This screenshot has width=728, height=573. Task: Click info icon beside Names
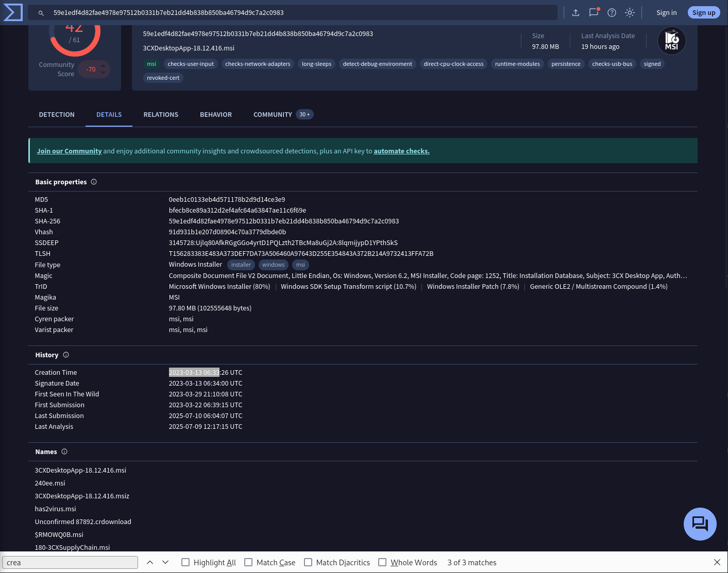point(64,452)
